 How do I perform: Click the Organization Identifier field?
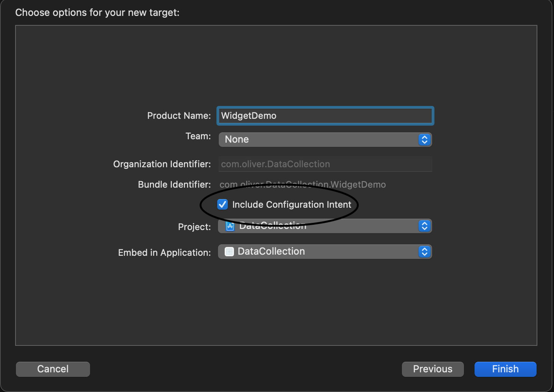pyautogui.click(x=325, y=164)
